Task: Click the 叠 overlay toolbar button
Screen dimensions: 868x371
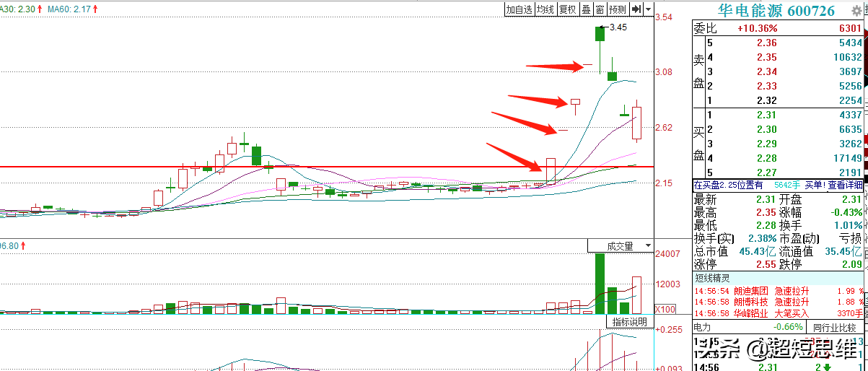Action: [x=586, y=9]
